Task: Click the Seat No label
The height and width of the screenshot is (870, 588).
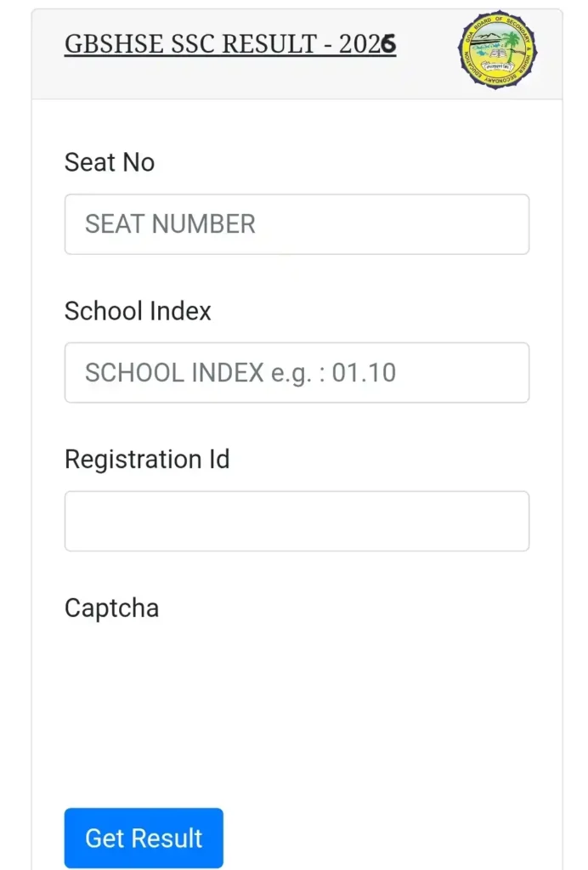Action: click(110, 162)
